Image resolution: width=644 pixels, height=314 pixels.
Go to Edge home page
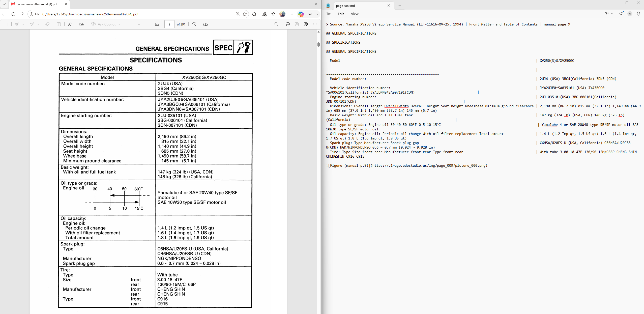(x=22, y=14)
